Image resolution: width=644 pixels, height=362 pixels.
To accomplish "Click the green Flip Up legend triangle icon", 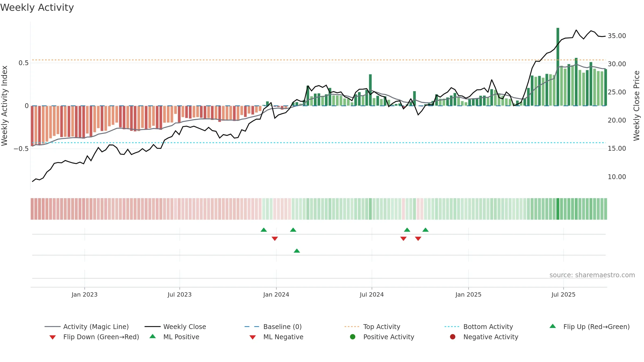I will tap(553, 326).
